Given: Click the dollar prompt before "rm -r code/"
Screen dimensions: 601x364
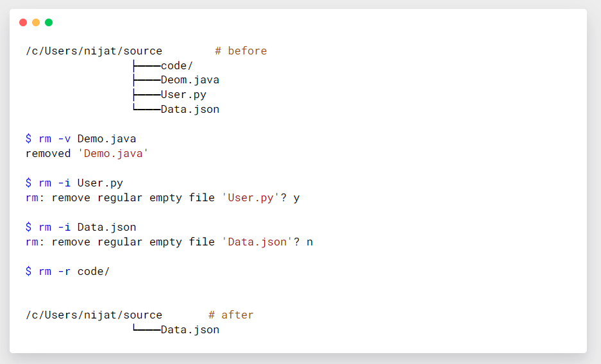Looking at the screenshot, I should tap(28, 272).
